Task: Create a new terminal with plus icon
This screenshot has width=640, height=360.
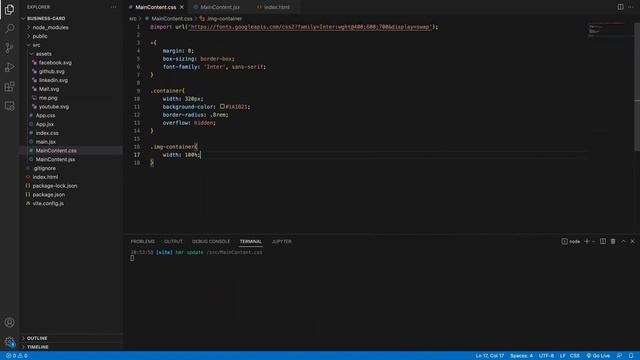Action: click(587, 242)
